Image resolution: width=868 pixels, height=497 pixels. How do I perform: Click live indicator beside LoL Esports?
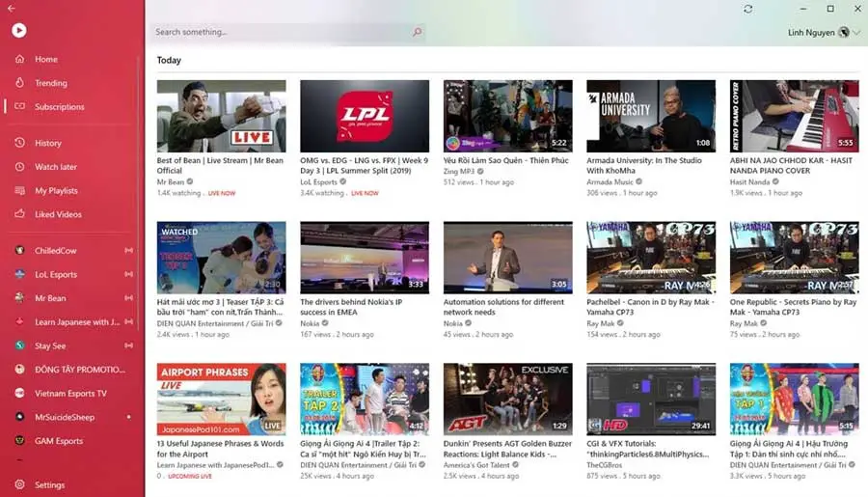(128, 274)
